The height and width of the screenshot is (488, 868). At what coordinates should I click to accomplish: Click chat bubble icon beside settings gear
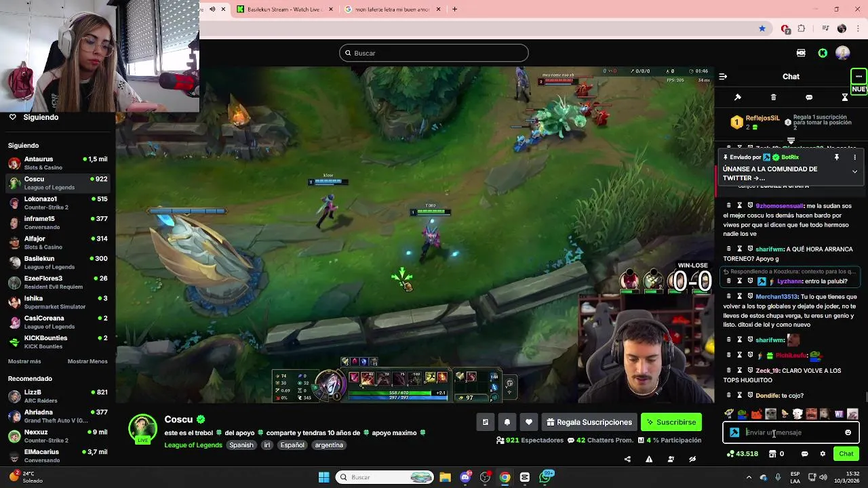[805, 454]
